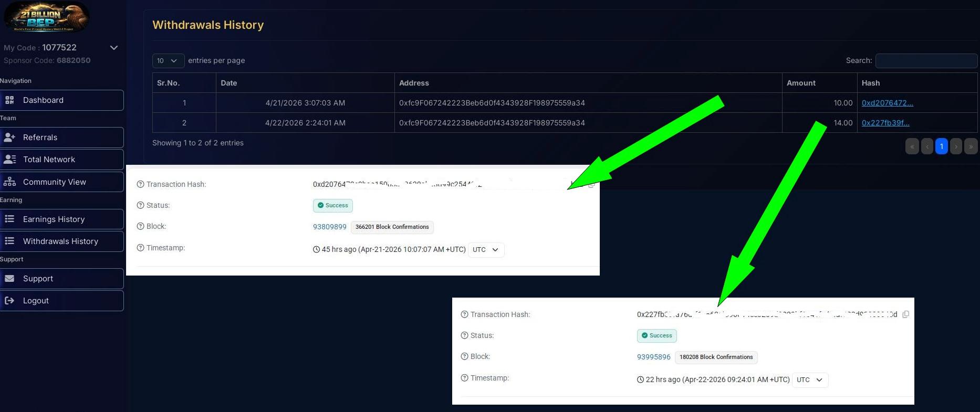Open block 93809899 link

point(329,227)
